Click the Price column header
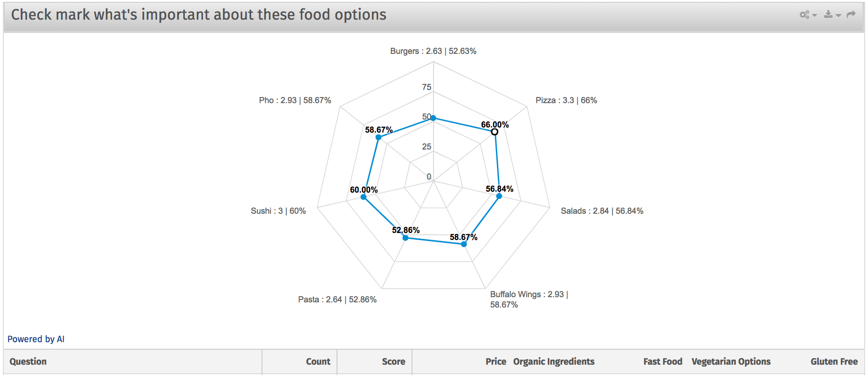The image size is (868, 375). click(496, 361)
